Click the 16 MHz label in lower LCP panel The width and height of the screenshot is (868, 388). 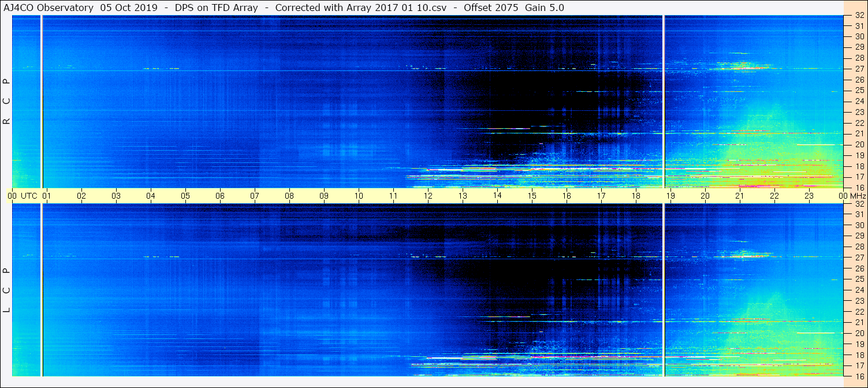coord(859,376)
